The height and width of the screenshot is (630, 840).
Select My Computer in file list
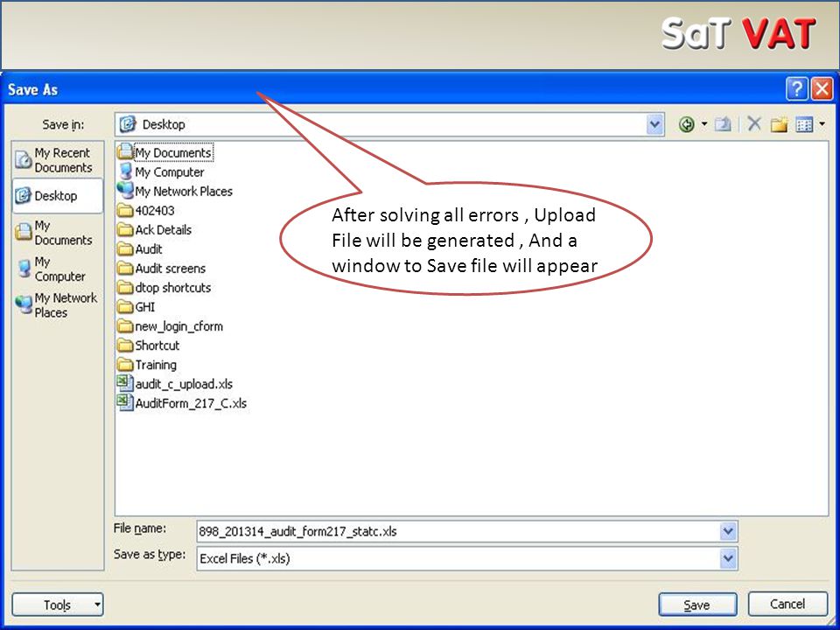pyautogui.click(x=161, y=172)
